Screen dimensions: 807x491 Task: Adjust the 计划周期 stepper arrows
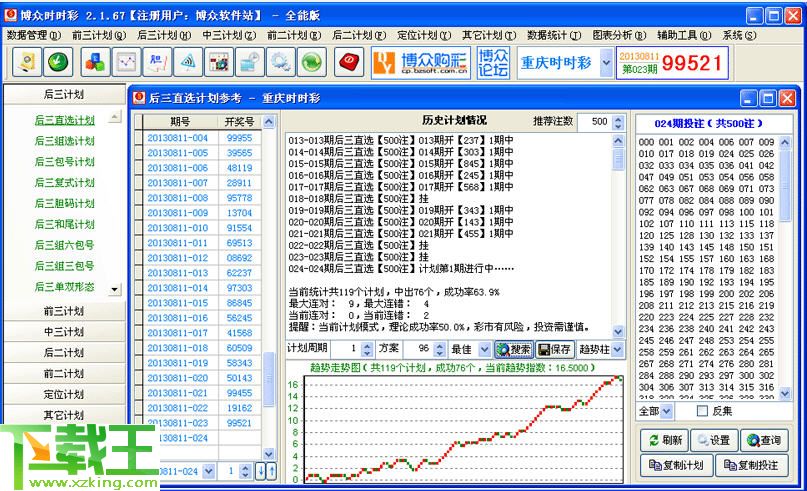[367, 349]
